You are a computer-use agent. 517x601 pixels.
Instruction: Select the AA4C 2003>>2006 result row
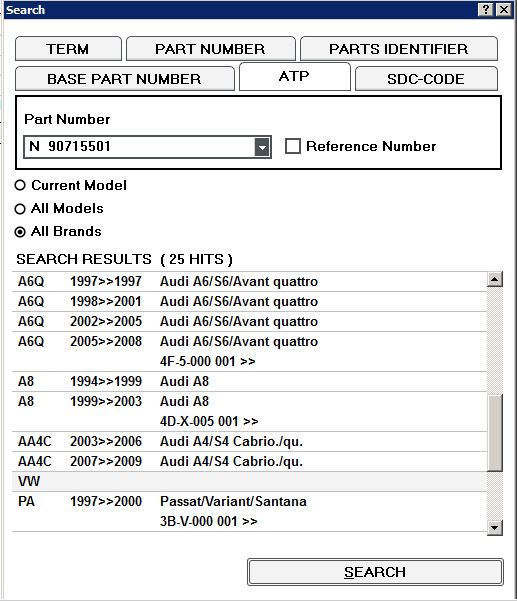tap(249, 442)
